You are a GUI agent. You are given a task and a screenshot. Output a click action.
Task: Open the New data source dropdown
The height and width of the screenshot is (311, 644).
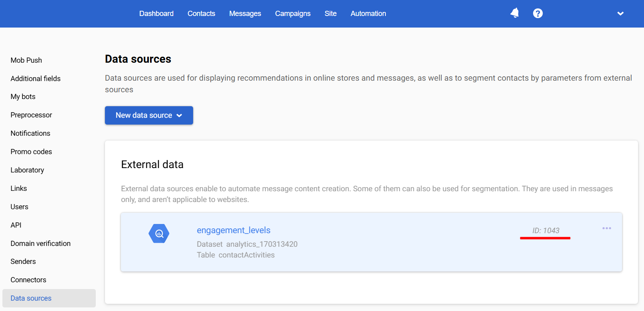[149, 115]
